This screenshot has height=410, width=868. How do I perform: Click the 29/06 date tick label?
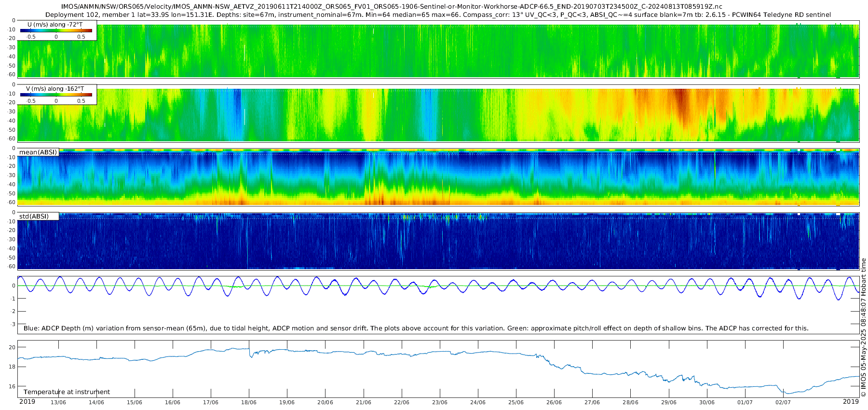pyautogui.click(x=668, y=402)
